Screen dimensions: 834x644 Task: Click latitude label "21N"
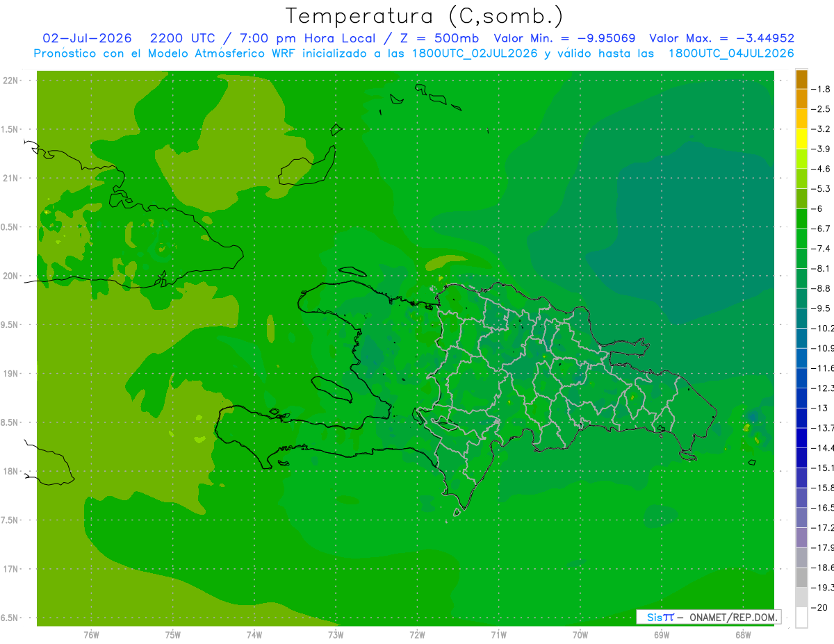click(x=11, y=178)
